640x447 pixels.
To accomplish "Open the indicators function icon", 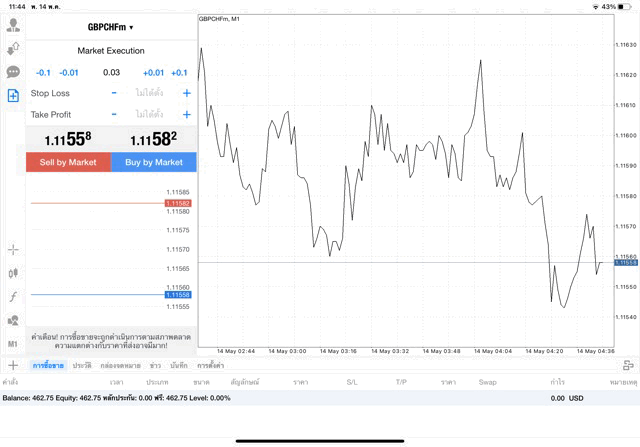I will [x=13, y=297].
